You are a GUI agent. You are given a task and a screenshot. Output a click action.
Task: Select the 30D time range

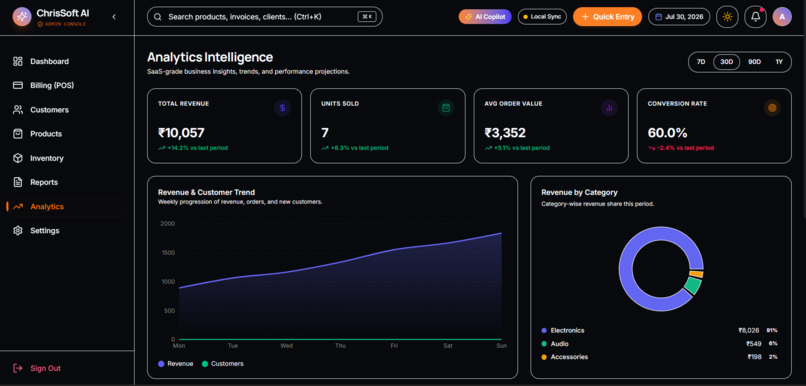pos(726,62)
